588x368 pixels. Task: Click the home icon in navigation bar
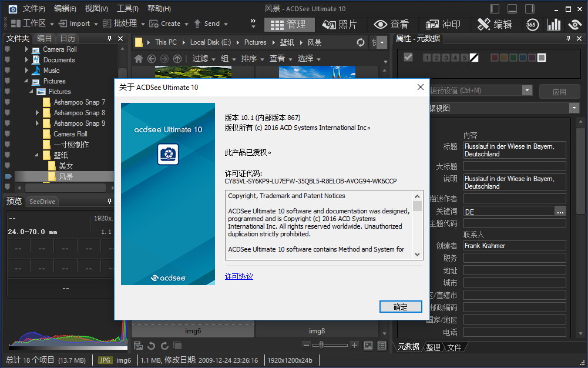click(x=139, y=58)
